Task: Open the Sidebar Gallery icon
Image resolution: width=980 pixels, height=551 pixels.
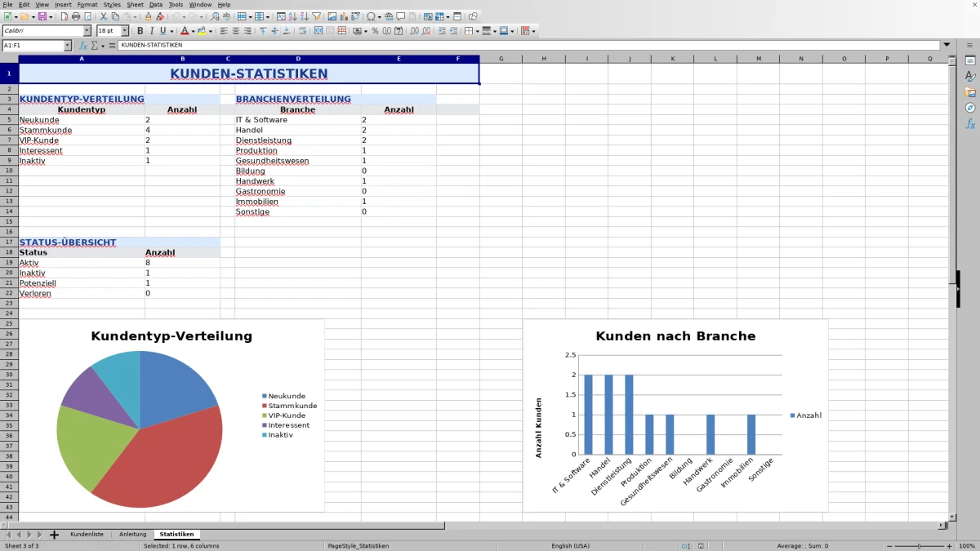Action: click(x=970, y=92)
